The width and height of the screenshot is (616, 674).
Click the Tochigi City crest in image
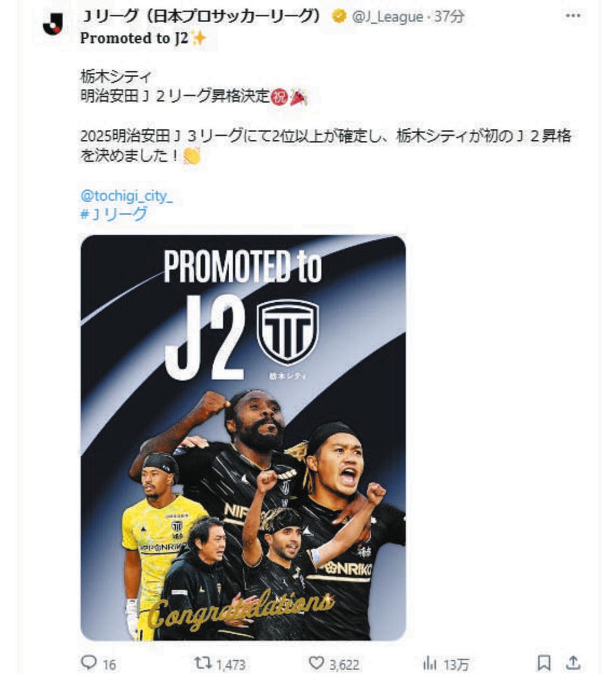pyautogui.click(x=288, y=332)
